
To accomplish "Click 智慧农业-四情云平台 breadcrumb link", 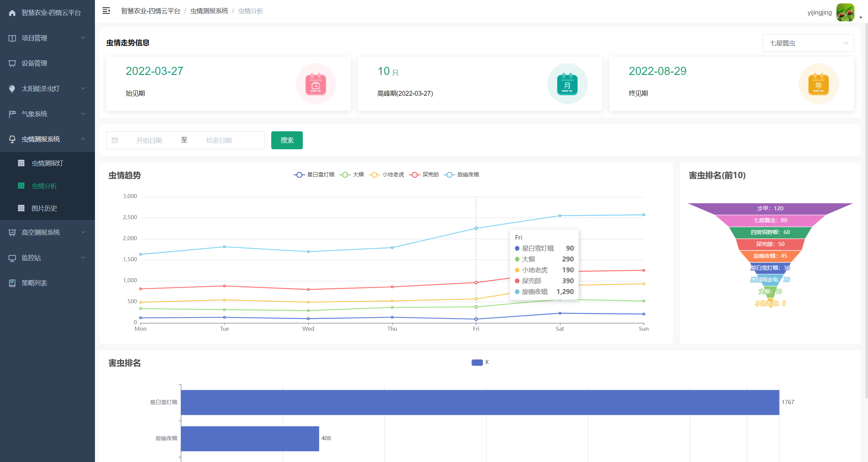I will click(x=151, y=11).
